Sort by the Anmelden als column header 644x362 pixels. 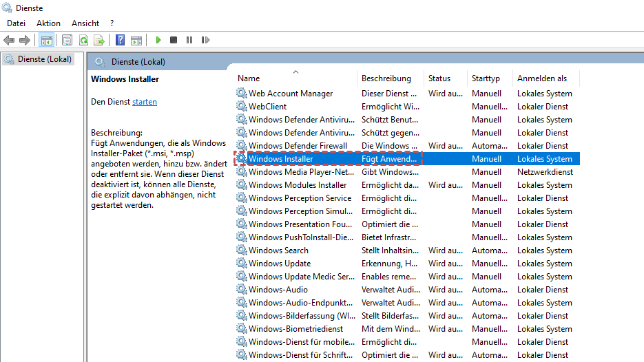pyautogui.click(x=542, y=78)
